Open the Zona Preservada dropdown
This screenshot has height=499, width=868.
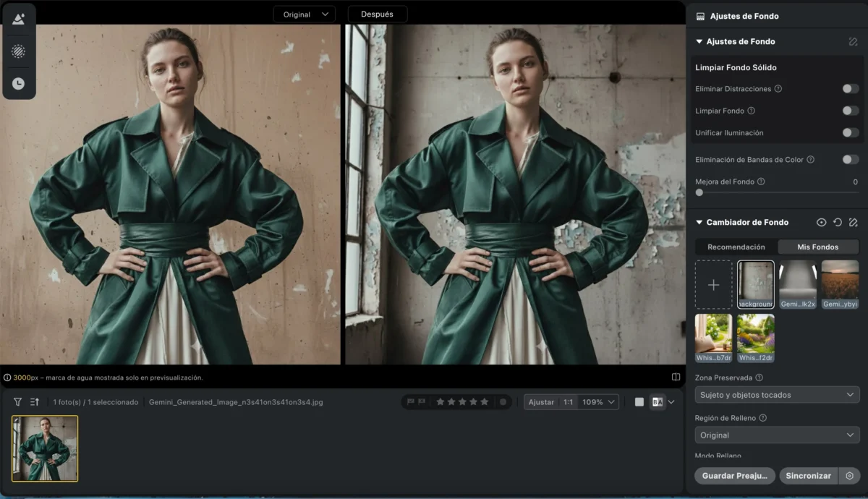(777, 395)
